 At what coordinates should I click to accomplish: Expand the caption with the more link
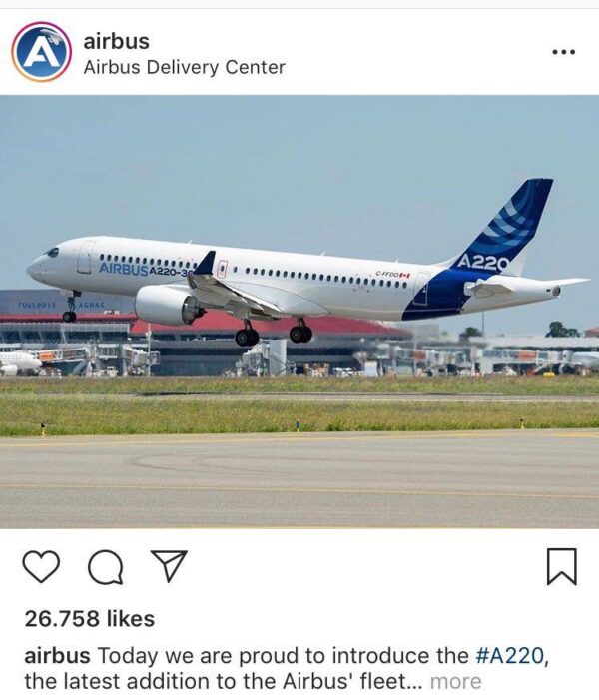pos(455,682)
